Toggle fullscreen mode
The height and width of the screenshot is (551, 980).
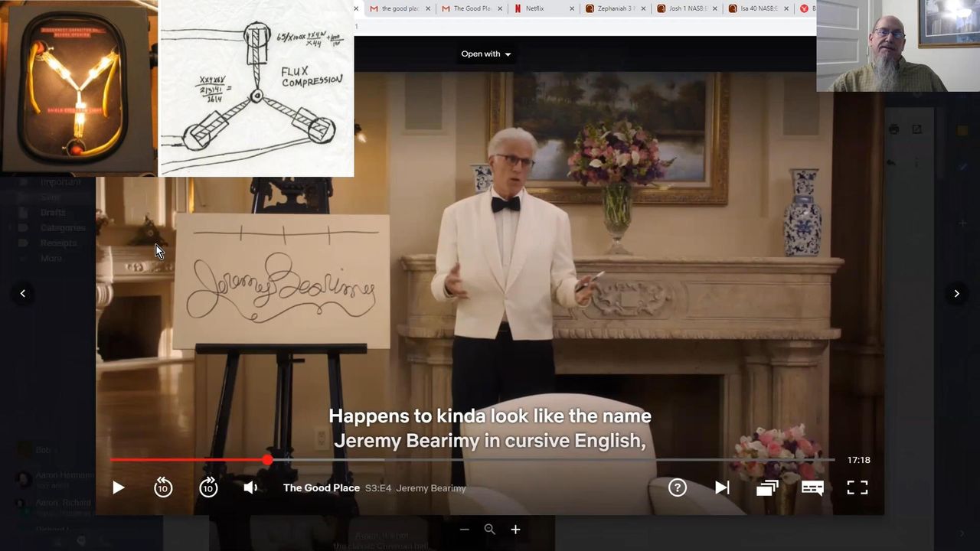(857, 487)
